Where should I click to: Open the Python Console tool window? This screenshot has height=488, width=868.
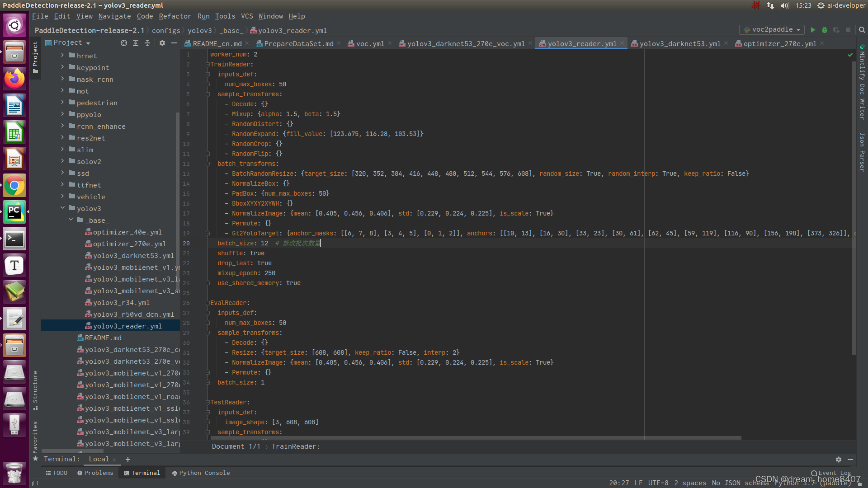pos(201,473)
